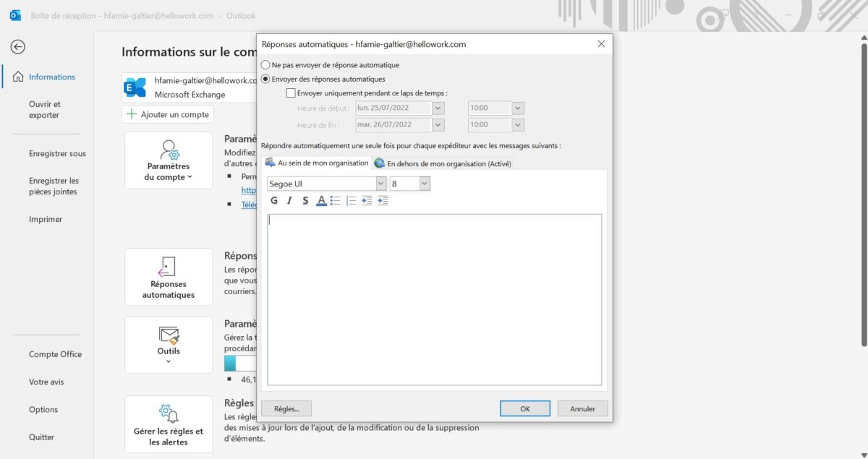Viewport: 868px width, 459px height.
Task: Open the font color option
Action: pyautogui.click(x=320, y=200)
